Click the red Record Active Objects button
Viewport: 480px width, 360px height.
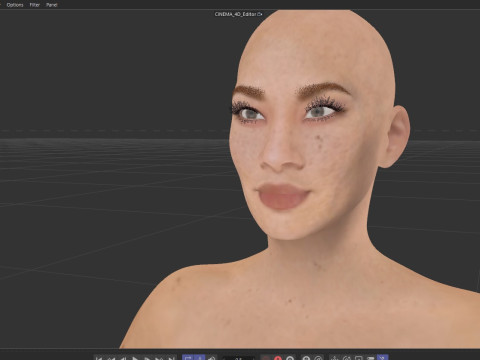point(278,358)
